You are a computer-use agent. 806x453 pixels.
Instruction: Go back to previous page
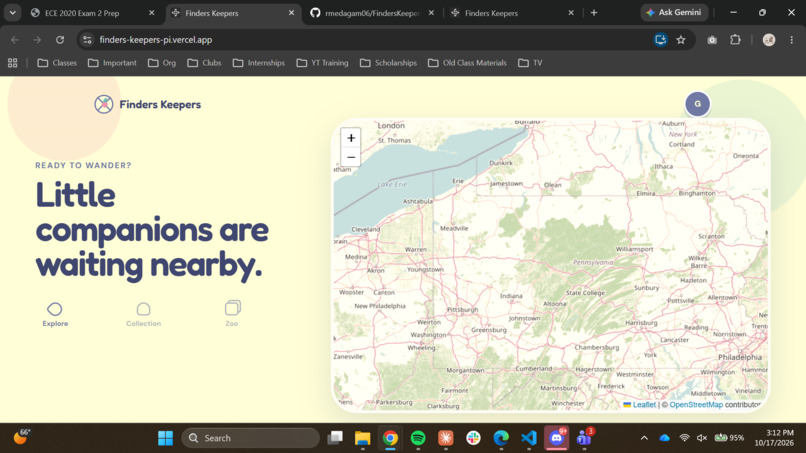tap(15, 40)
